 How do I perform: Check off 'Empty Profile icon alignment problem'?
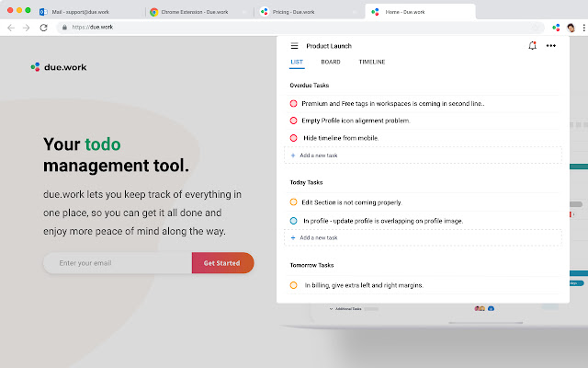(x=294, y=121)
